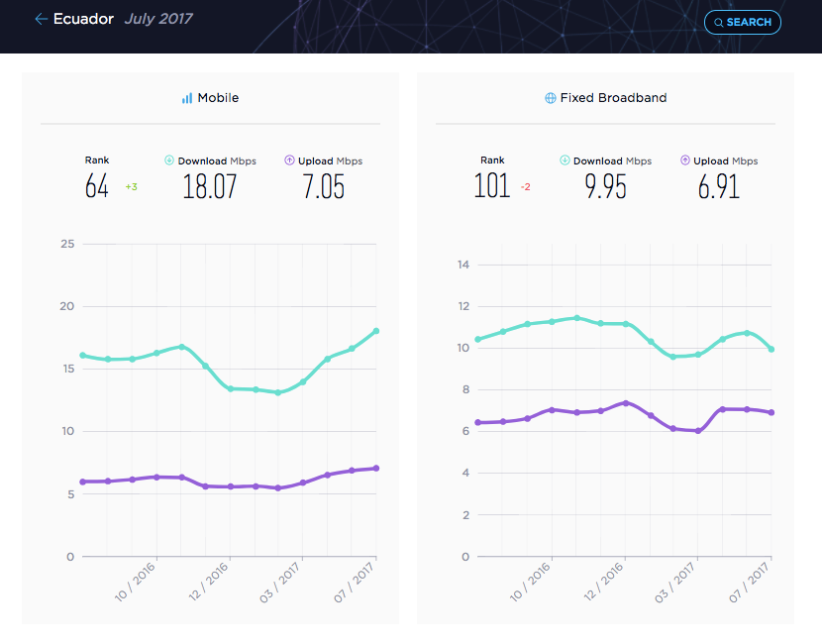Image resolution: width=822 pixels, height=644 pixels.
Task: Click the back arrow beside Ecuador
Action: tap(41, 20)
